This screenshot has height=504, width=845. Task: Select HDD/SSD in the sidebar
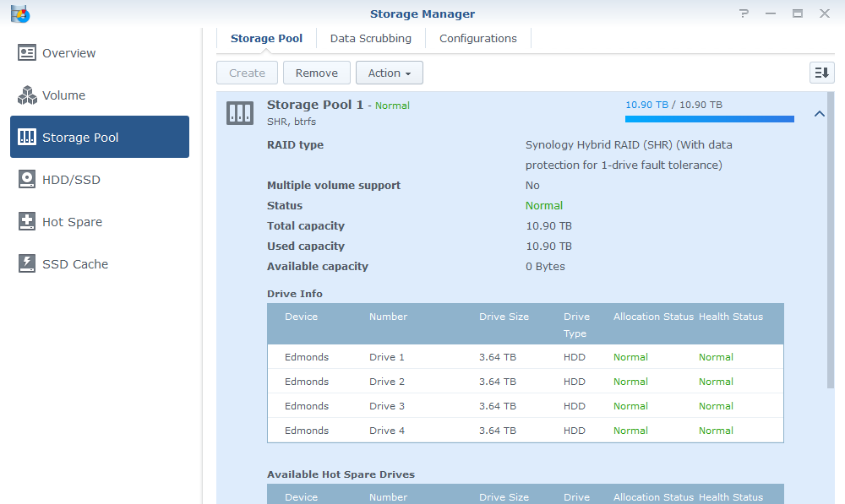pos(100,179)
